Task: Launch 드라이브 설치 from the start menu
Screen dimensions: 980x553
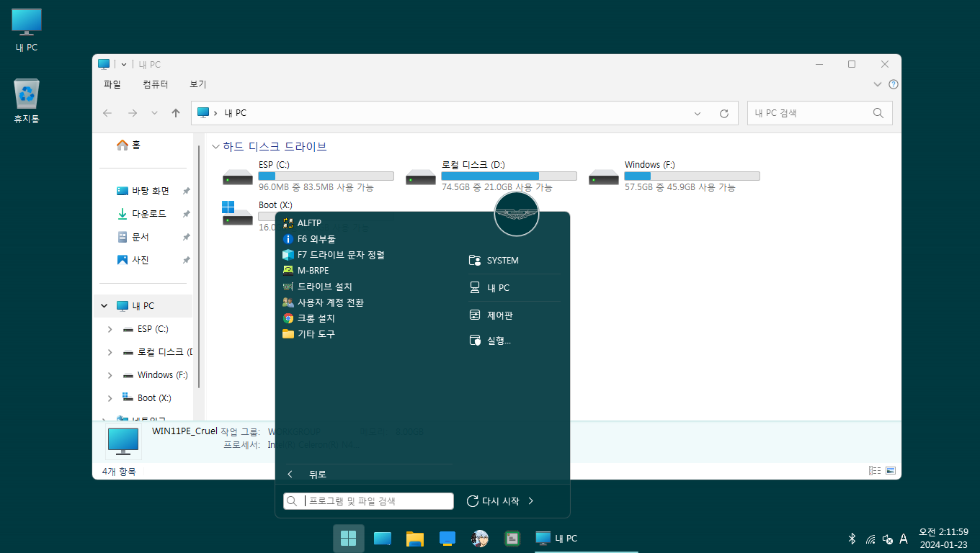Action: pyautogui.click(x=318, y=287)
